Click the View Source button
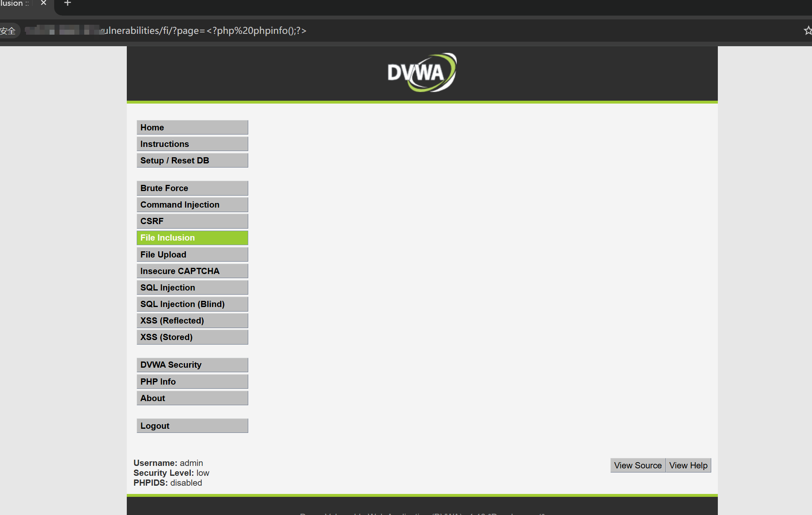The width and height of the screenshot is (812, 515). [x=638, y=465]
